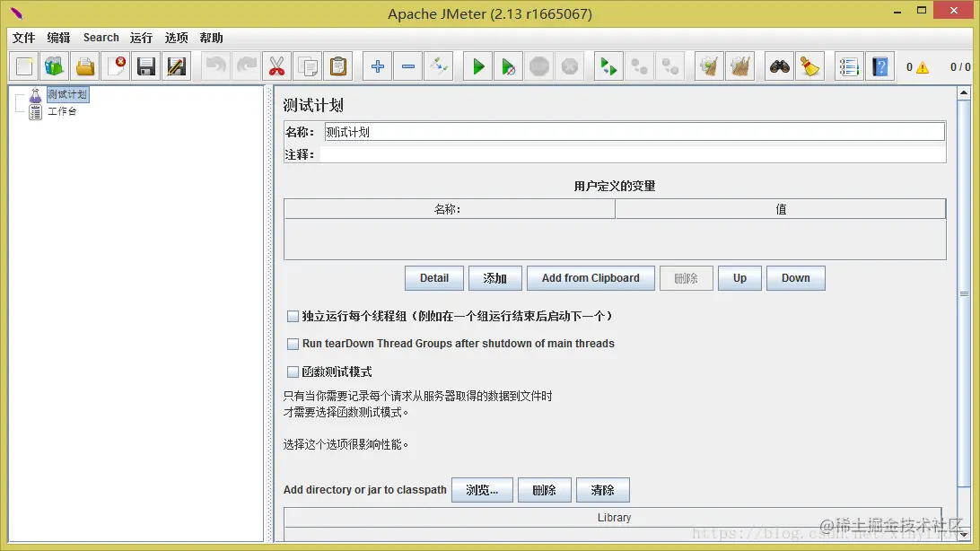Click the Library table header

click(613, 517)
